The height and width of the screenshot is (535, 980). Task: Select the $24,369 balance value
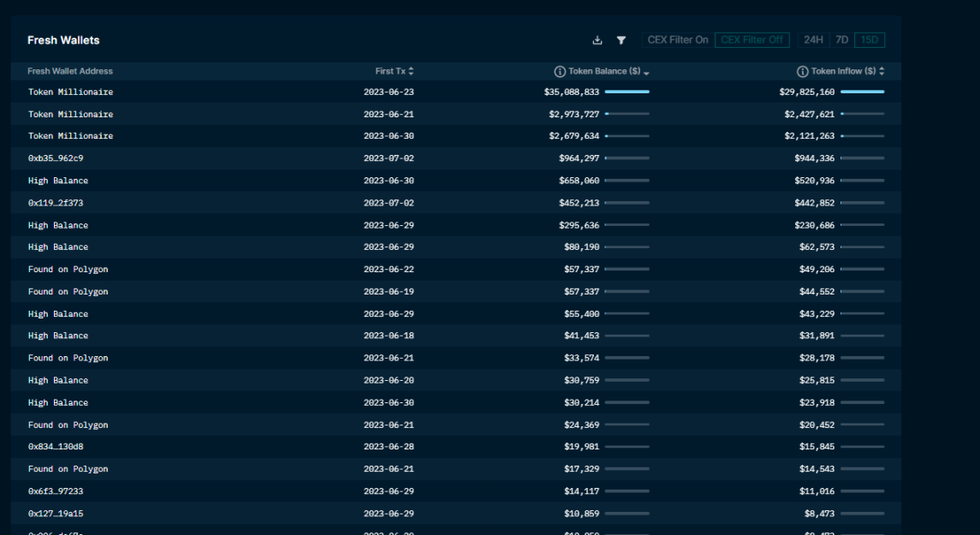[581, 425]
